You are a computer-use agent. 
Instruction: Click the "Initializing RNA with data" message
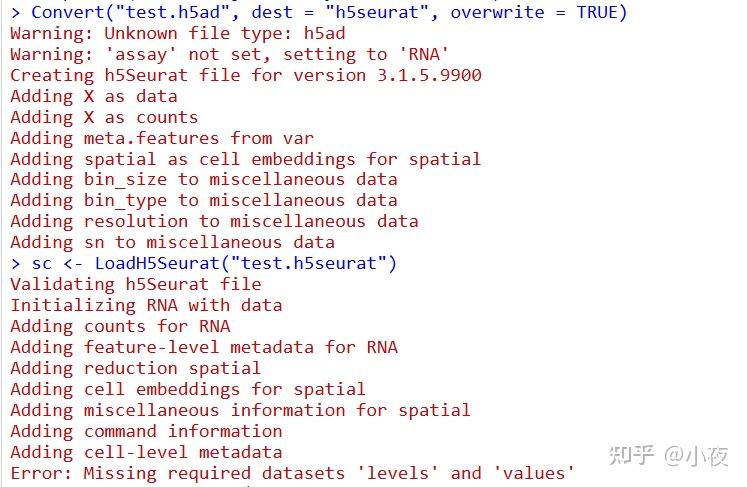(x=146, y=305)
